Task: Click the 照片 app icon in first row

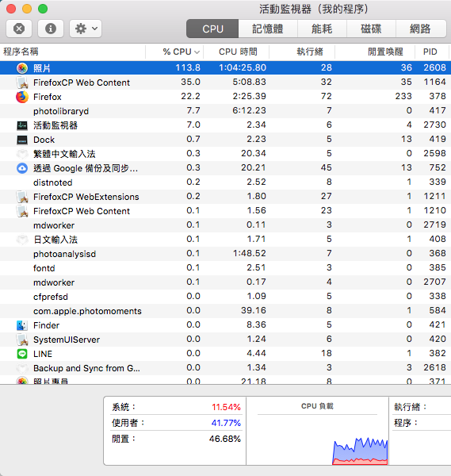Action: click(x=22, y=68)
